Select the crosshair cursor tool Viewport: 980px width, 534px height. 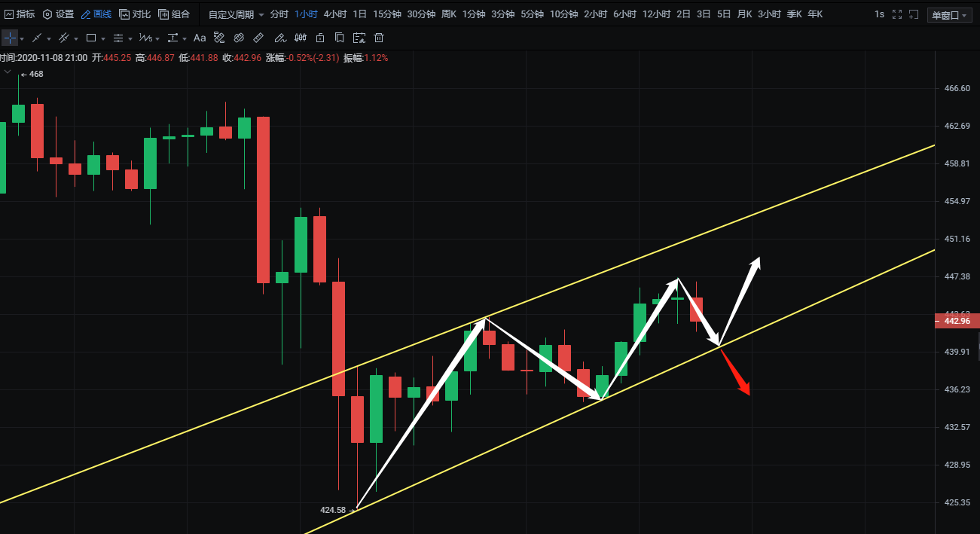tap(9, 38)
